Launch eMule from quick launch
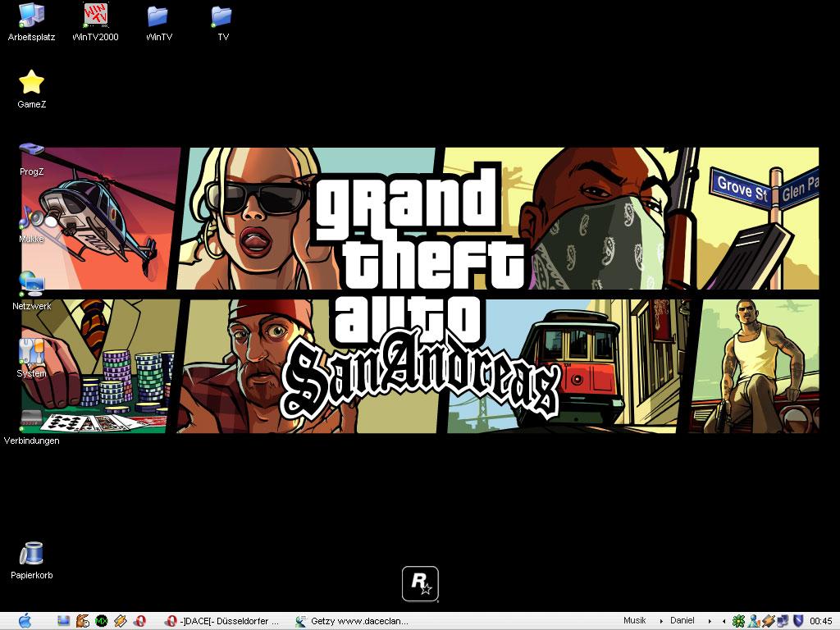This screenshot has height=630, width=840. (83, 621)
